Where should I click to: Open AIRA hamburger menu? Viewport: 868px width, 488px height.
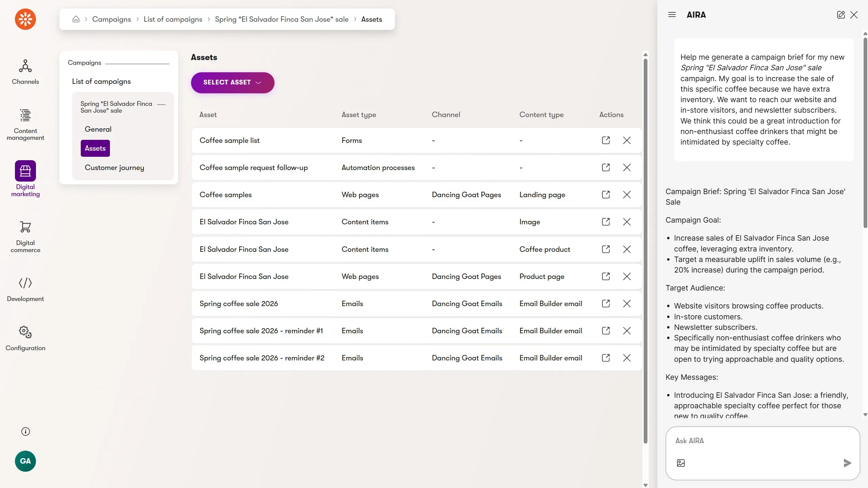[672, 15]
